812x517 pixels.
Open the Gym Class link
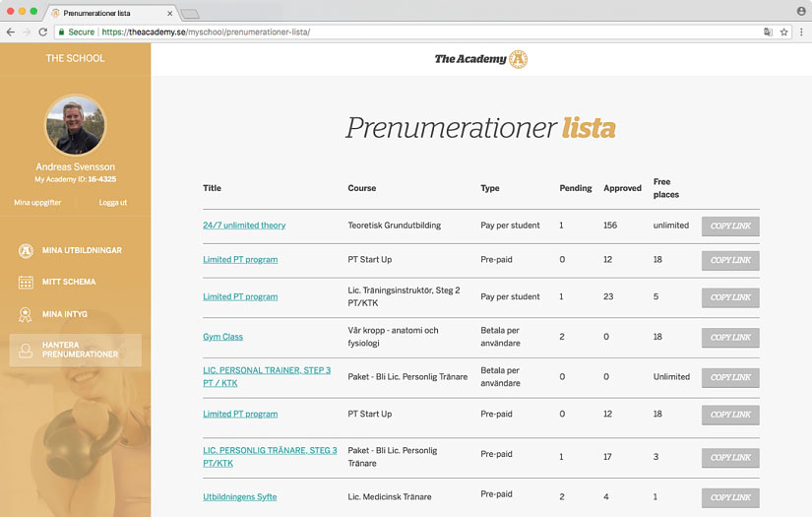pyautogui.click(x=222, y=337)
